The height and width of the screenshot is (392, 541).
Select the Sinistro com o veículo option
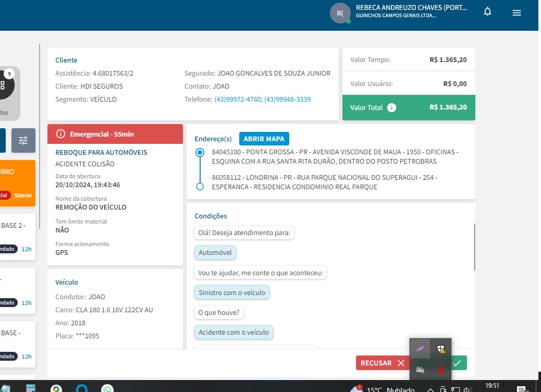tap(232, 292)
